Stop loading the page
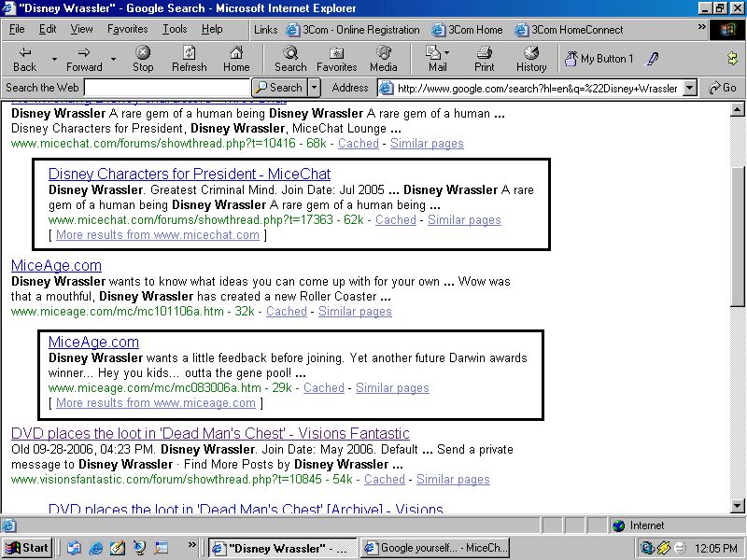 [143, 59]
